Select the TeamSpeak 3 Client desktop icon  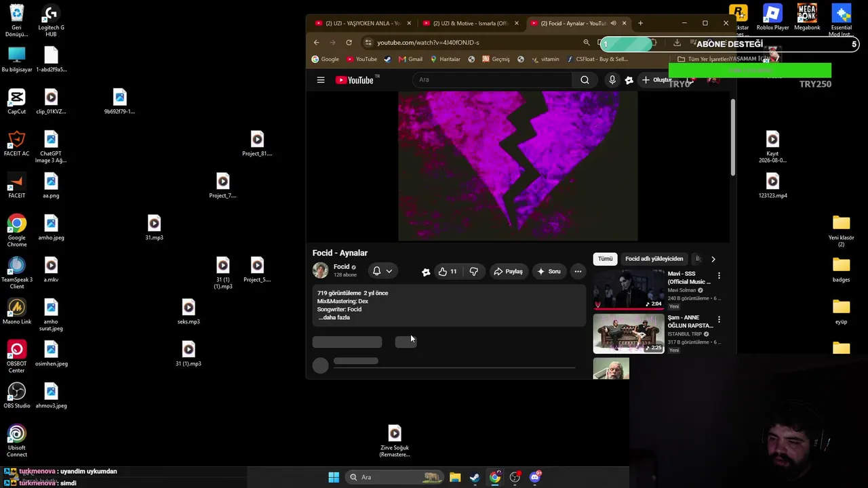[17, 273]
